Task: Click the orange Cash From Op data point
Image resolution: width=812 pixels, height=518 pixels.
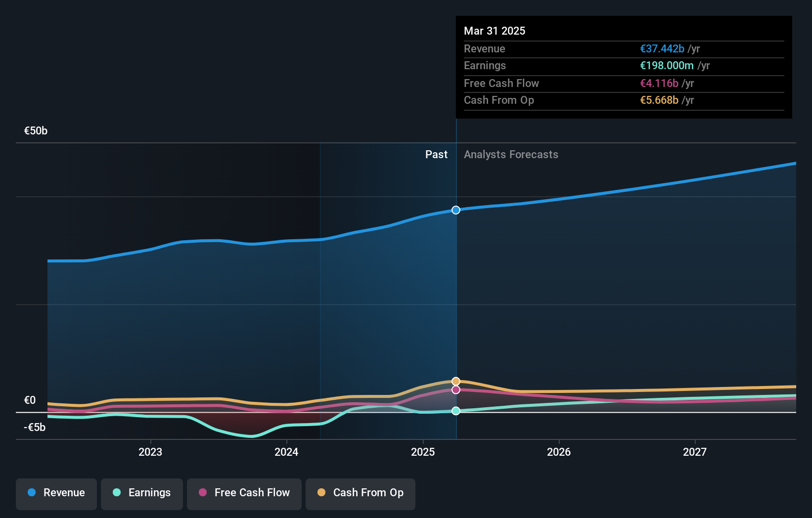Action: coord(456,382)
